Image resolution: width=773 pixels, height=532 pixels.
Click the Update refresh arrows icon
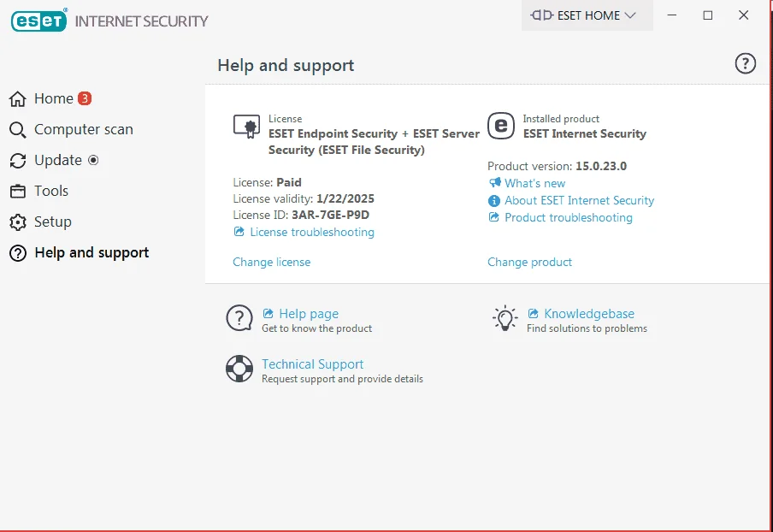[18, 161]
